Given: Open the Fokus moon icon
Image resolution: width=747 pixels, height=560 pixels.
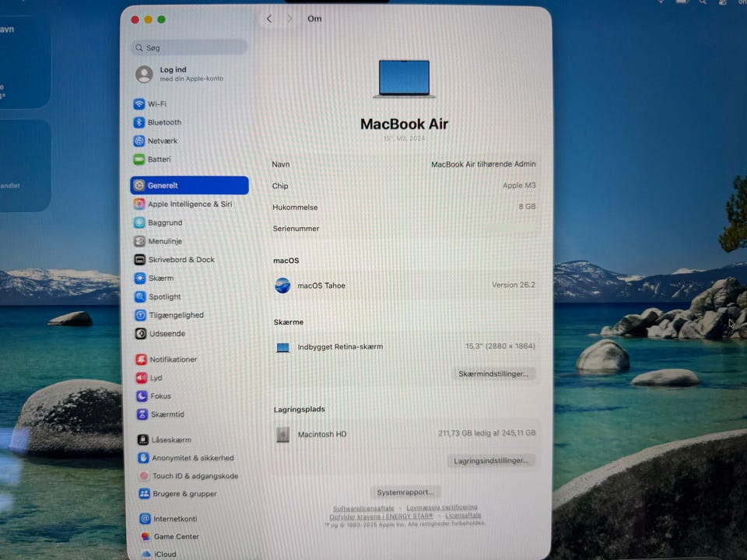Looking at the screenshot, I should [142, 396].
